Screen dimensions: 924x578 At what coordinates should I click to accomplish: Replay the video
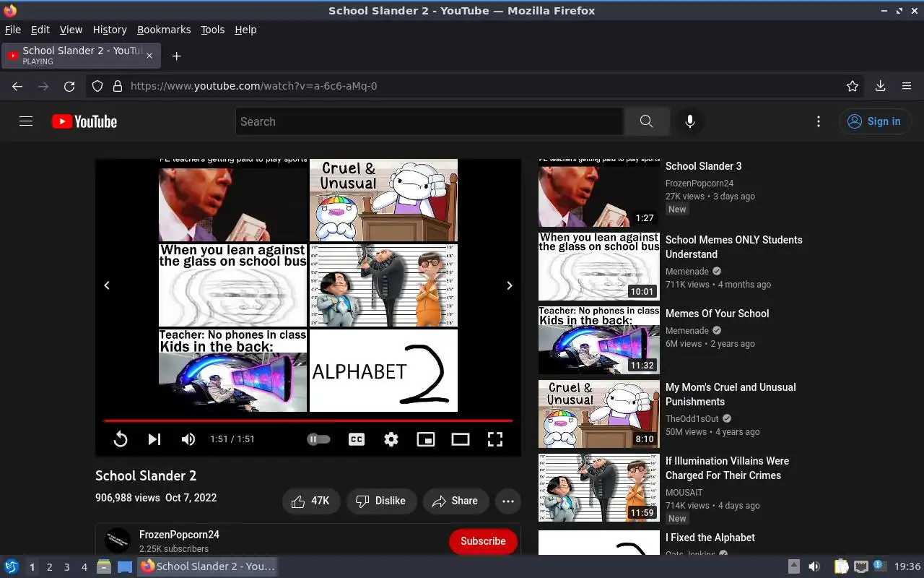point(121,439)
